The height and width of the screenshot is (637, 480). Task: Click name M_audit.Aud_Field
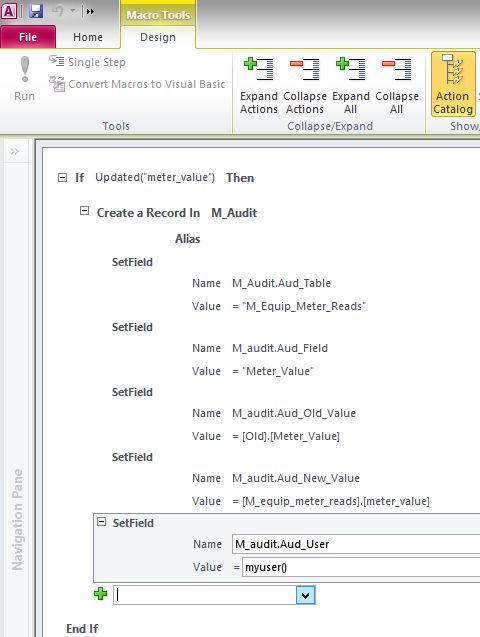pyautogui.click(x=280, y=348)
